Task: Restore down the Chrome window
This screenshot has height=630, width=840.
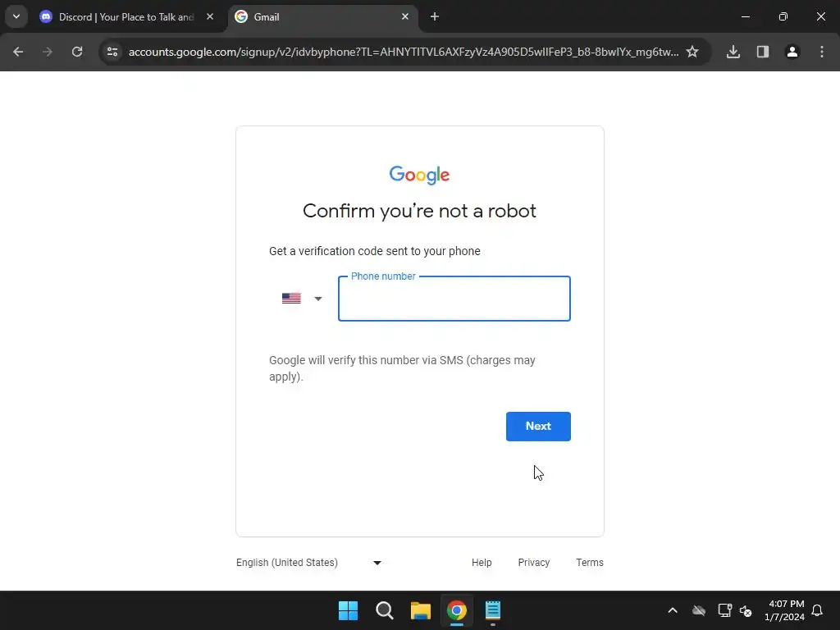Action: (x=783, y=16)
